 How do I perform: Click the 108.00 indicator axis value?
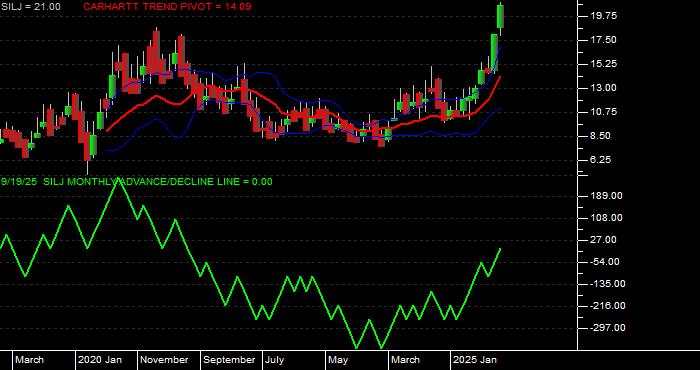606,218
